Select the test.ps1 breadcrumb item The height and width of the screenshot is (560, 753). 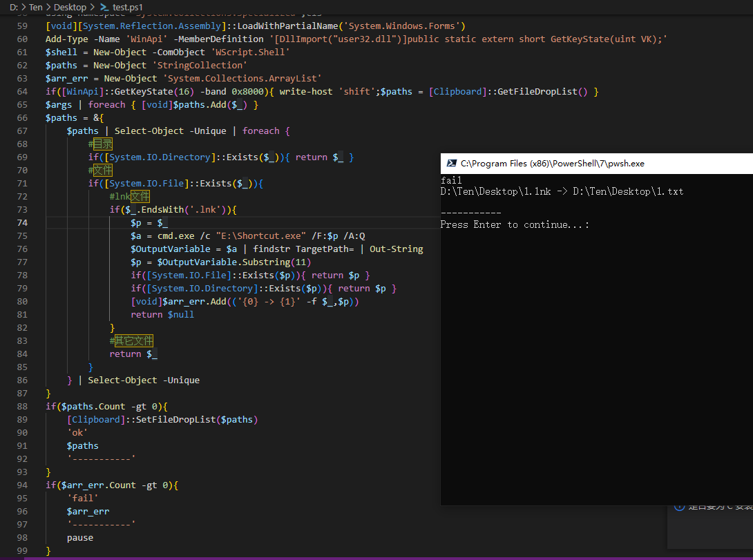128,7
